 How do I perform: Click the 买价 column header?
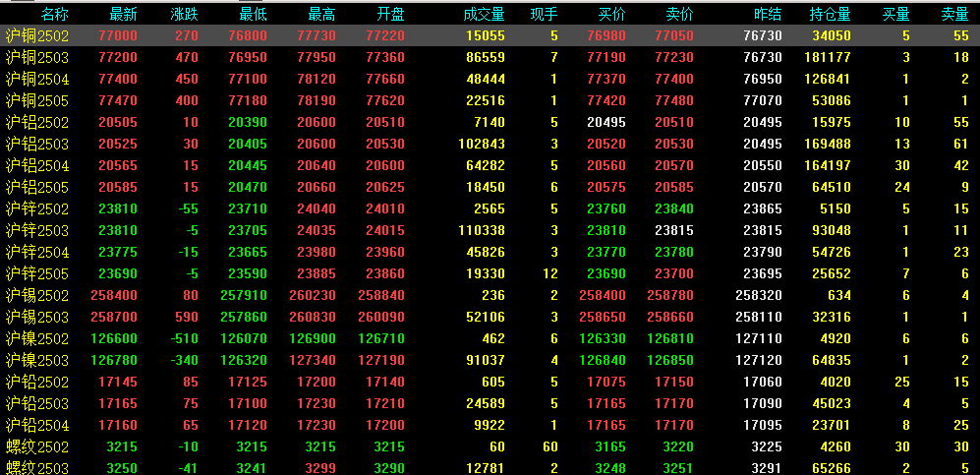click(x=611, y=15)
